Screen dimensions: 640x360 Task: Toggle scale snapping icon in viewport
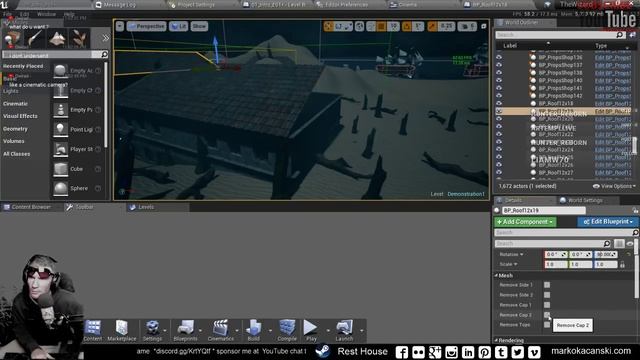pos(432,27)
